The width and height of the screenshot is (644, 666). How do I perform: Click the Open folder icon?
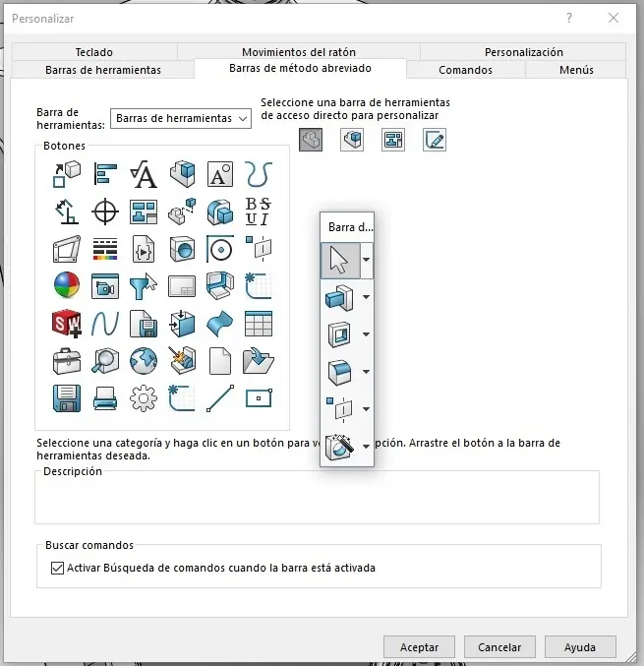pyautogui.click(x=259, y=361)
